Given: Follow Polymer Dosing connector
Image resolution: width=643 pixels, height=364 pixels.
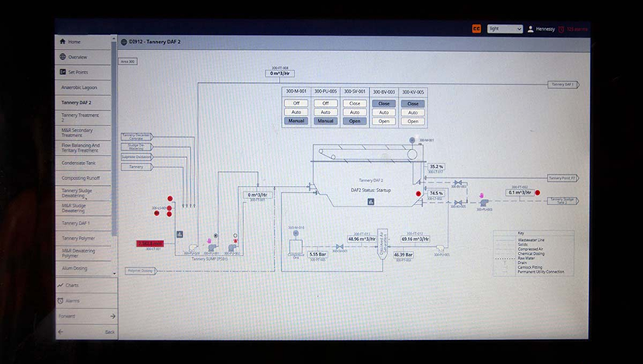Looking at the screenshot, I should click(x=141, y=270).
